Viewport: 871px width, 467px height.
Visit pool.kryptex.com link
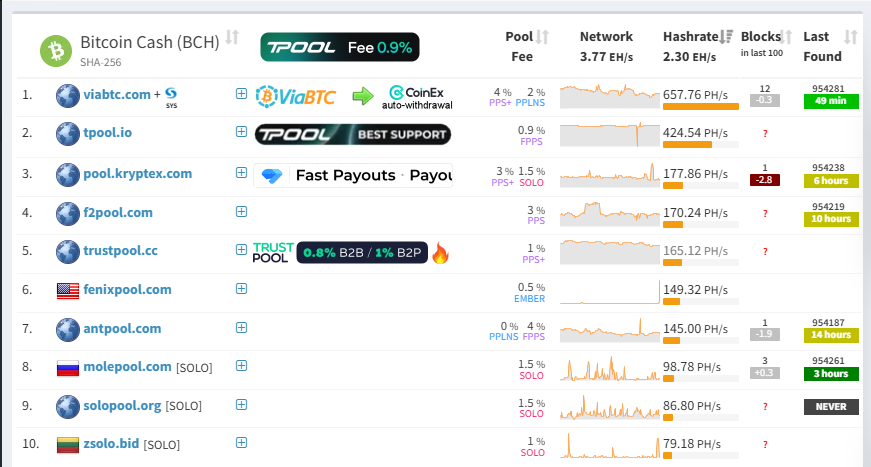point(137,174)
